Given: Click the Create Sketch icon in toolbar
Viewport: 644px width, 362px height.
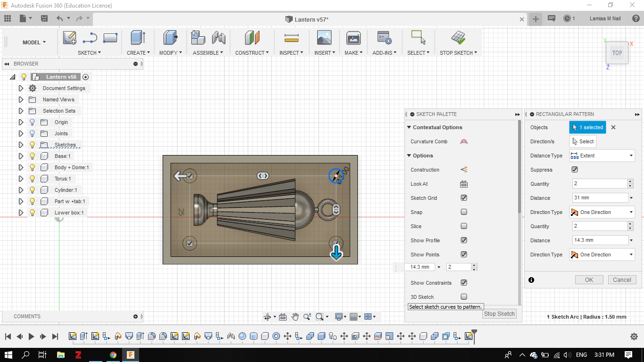Looking at the screenshot, I should [70, 38].
